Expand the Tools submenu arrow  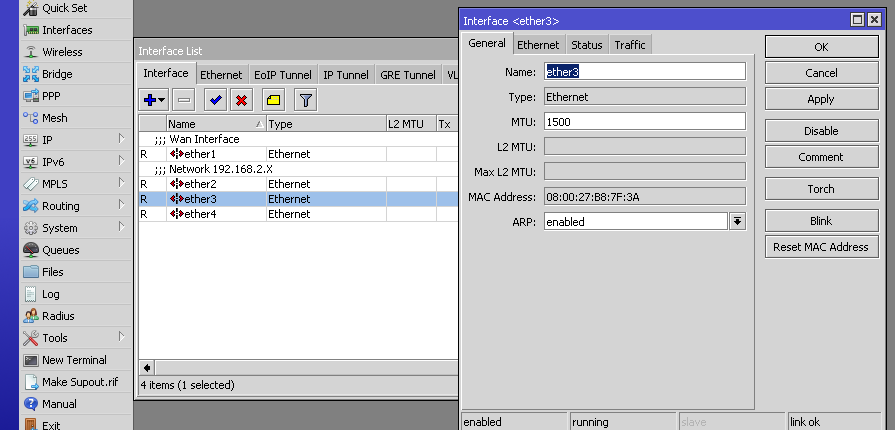(122, 336)
